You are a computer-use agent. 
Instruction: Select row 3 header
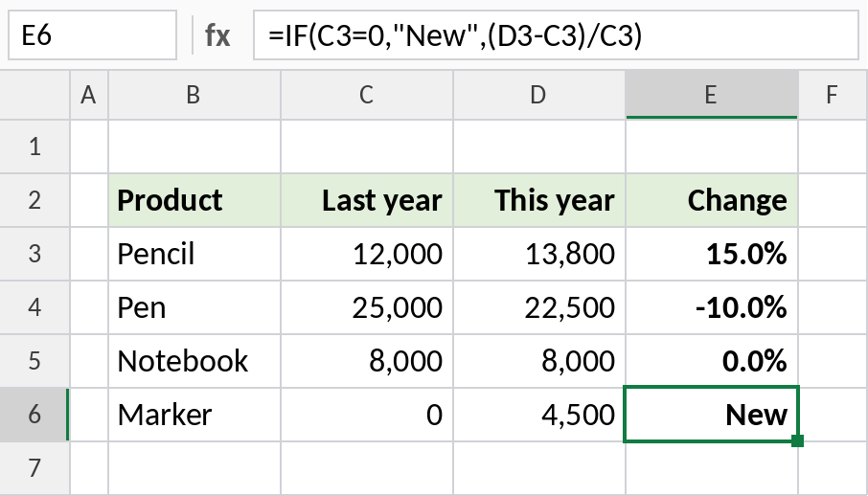pos(34,254)
